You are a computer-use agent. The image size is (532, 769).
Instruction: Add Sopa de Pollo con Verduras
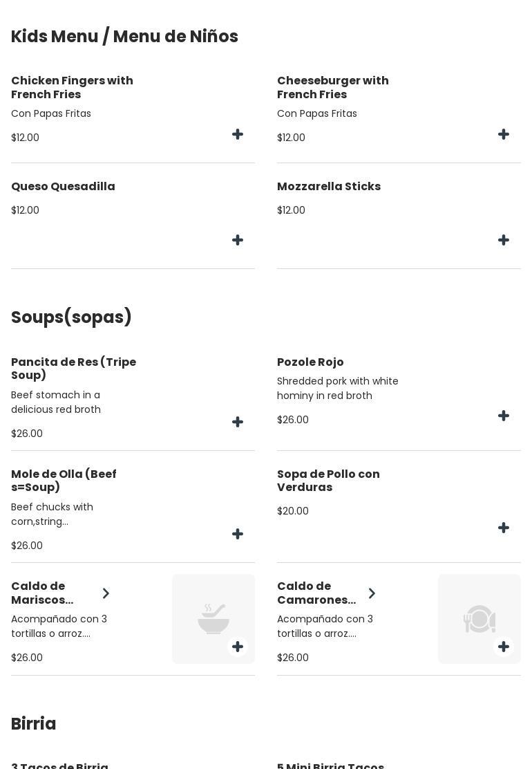[504, 528]
